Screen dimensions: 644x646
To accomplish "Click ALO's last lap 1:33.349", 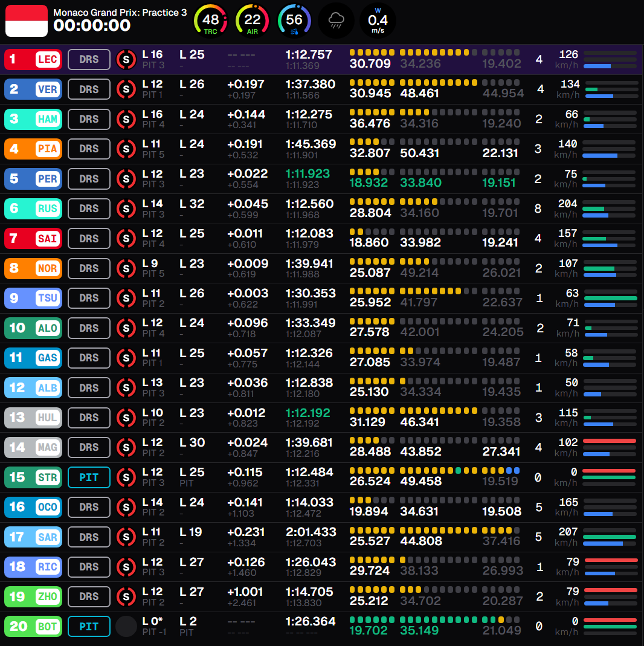I will coord(311,323).
